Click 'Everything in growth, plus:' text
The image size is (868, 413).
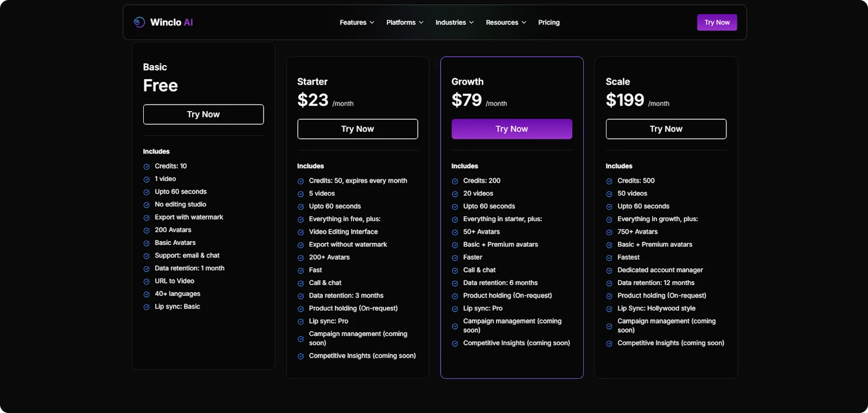[x=658, y=219]
